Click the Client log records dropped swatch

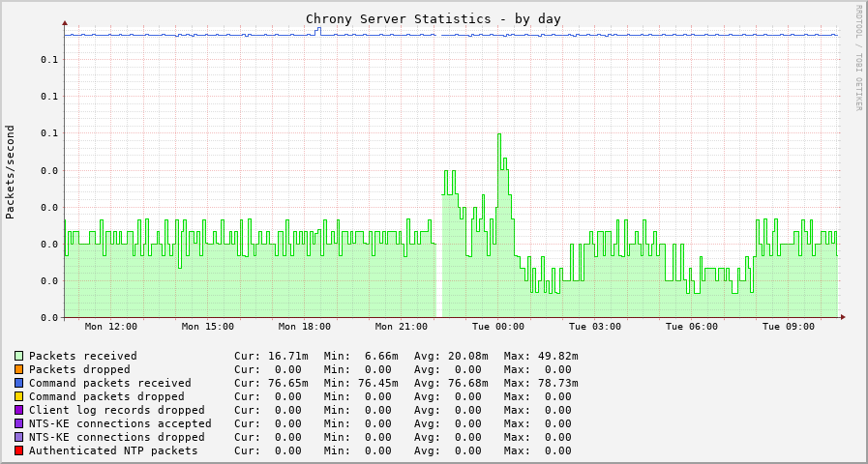18,410
